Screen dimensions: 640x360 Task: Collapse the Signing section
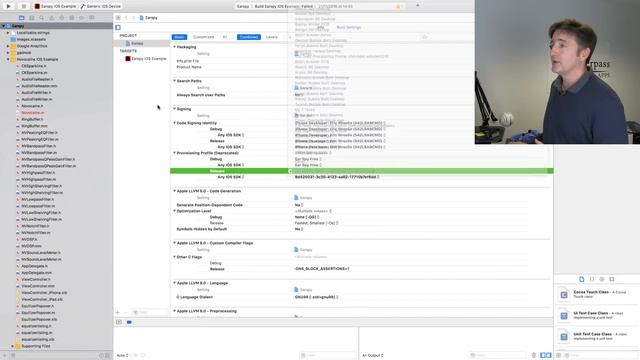(x=174, y=109)
